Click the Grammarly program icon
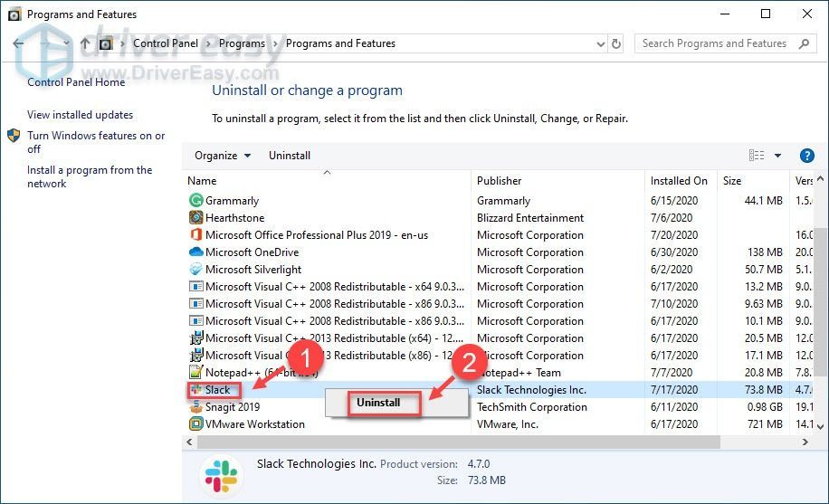This screenshot has width=829, height=504. (195, 201)
